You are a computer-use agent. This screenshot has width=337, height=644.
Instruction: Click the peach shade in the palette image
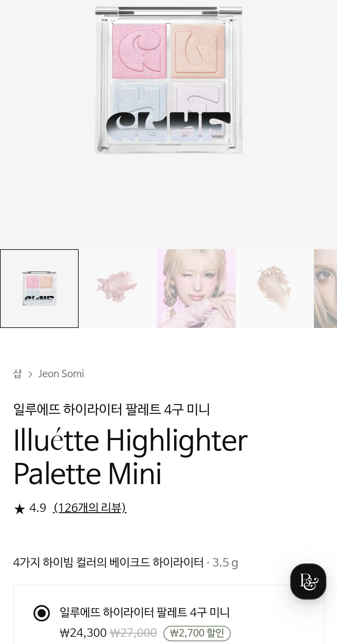[198, 51]
